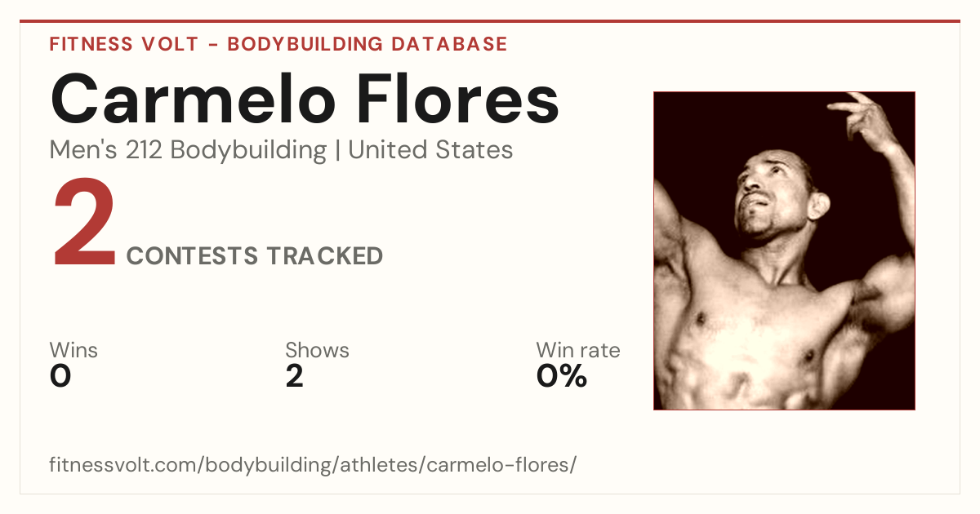Screen dimensions: 980x514
Task: Click the 0% win rate value
Action: pos(562,376)
